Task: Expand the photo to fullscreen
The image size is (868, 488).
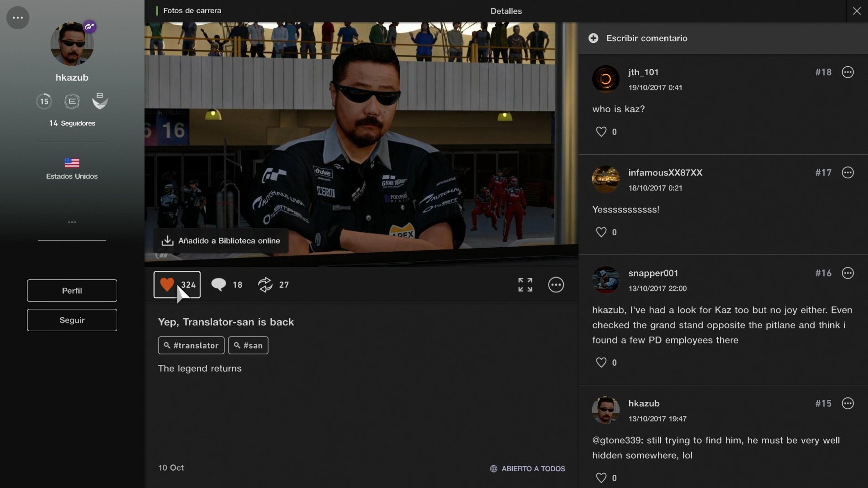Action: (525, 285)
